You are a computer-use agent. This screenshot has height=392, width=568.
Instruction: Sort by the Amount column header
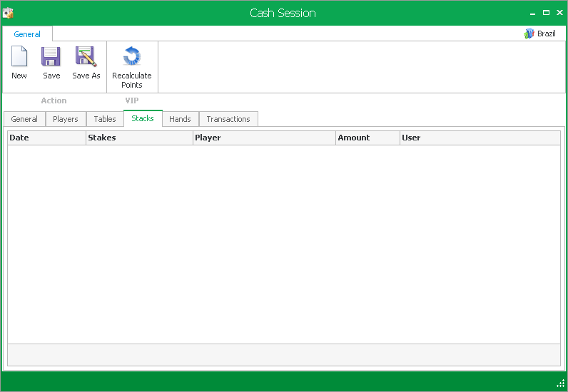tap(367, 138)
